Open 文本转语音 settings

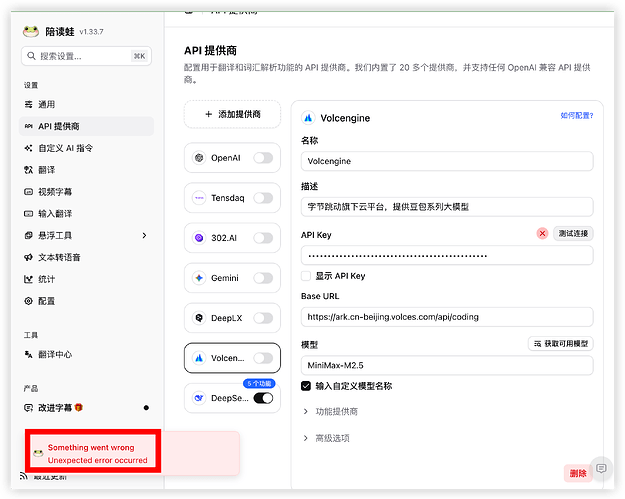[86, 257]
